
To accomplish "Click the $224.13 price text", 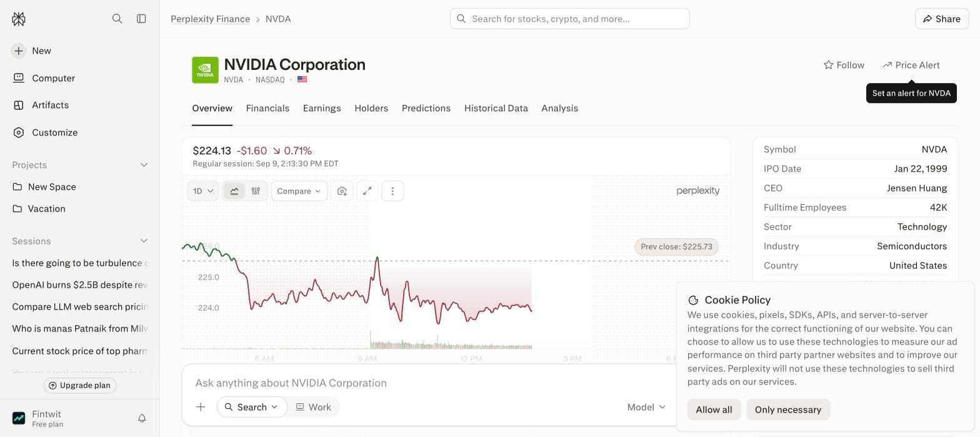I will (x=212, y=150).
